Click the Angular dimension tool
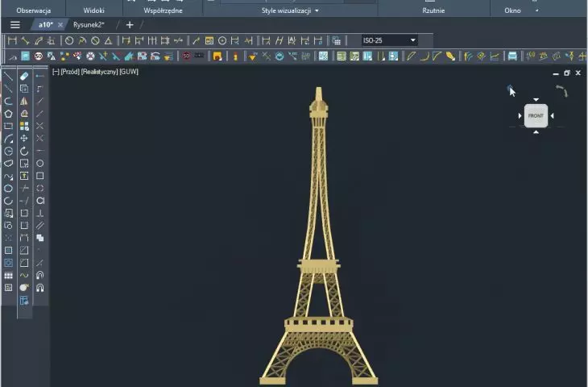This screenshot has width=588, height=387. pyautogui.click(x=109, y=40)
